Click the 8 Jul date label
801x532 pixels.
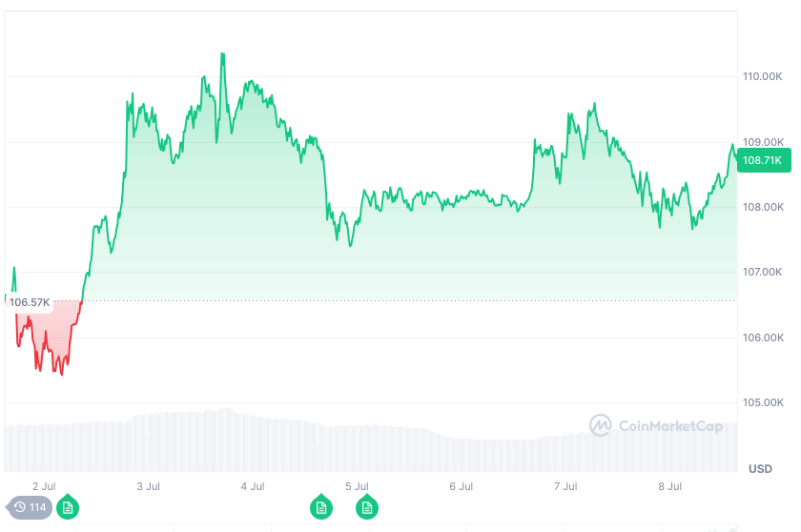(x=670, y=486)
